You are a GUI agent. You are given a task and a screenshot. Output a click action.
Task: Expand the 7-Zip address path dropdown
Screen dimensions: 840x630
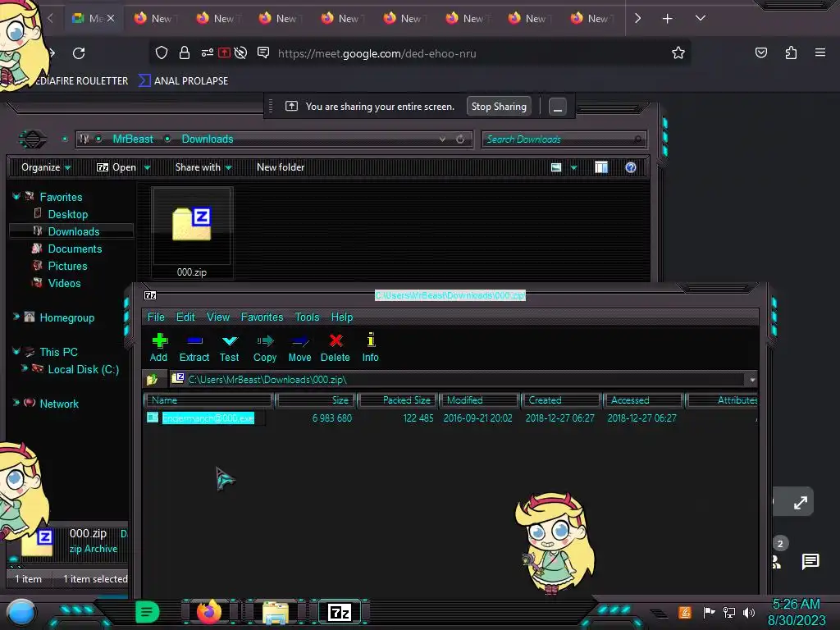coord(752,380)
